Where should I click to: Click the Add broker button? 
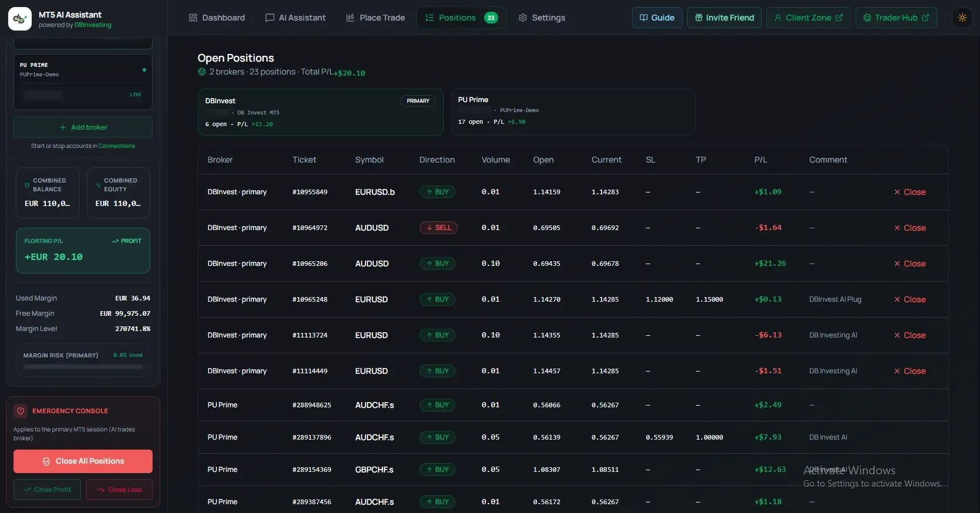tap(83, 127)
